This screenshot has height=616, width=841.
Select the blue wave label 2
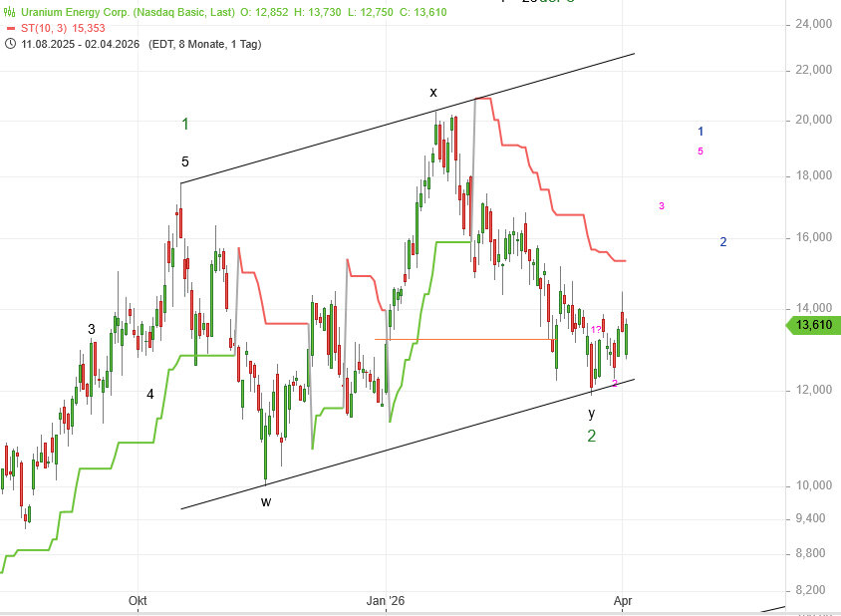723,242
